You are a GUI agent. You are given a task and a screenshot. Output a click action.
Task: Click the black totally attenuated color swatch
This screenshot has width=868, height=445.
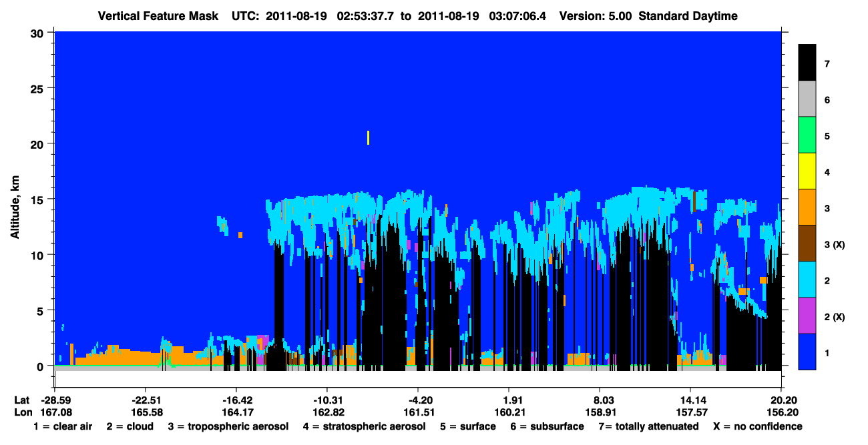(x=807, y=63)
